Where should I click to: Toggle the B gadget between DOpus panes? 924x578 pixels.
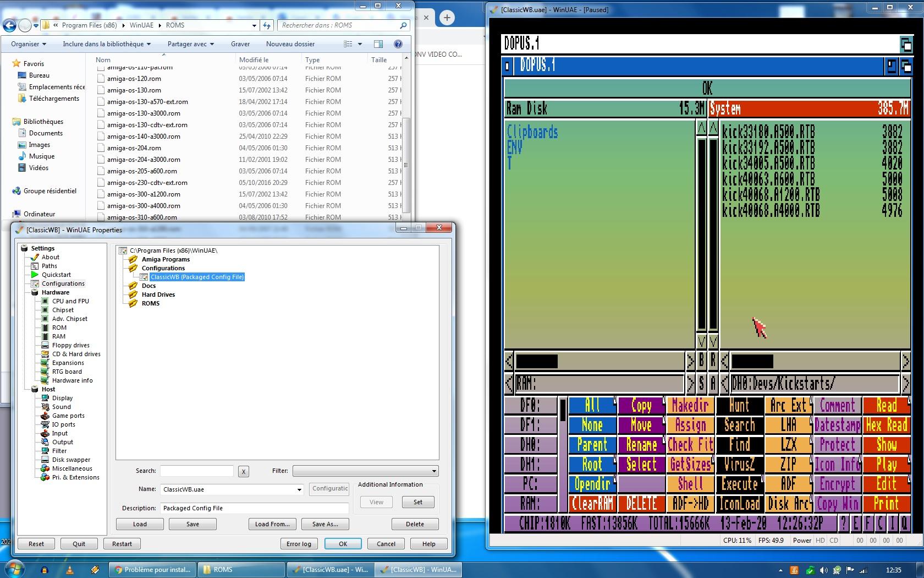tap(701, 361)
